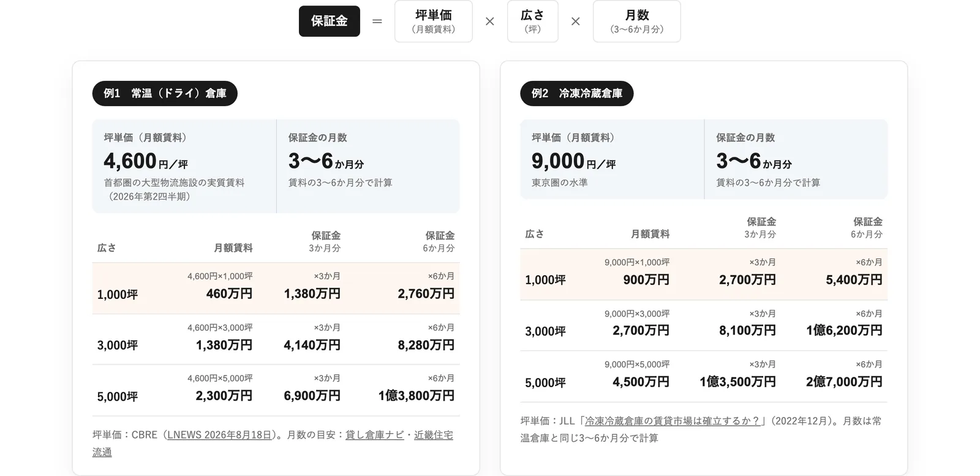Viewport: 980px width, 476px height.
Task: Click the 広さ (坪) formula box
Action: [x=533, y=21]
